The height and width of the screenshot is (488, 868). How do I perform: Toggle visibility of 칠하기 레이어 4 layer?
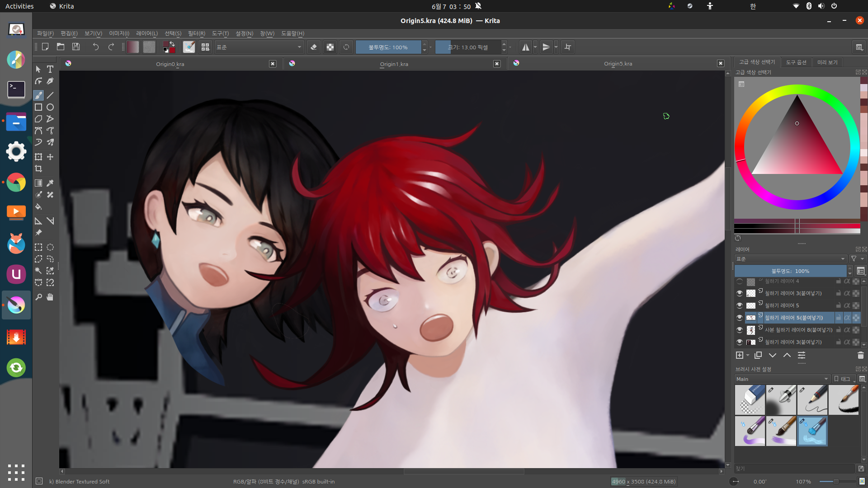click(740, 281)
